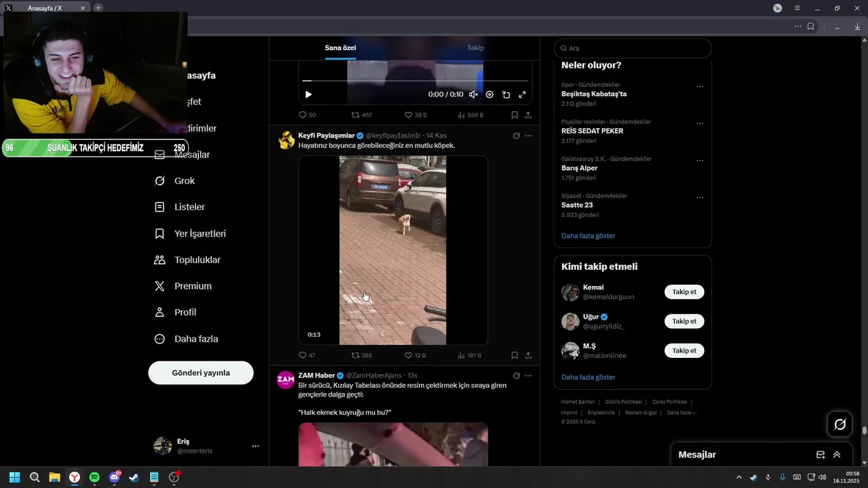868x488 pixels.
Task: Expand the Daha fazla sidebar menu
Action: [x=186, y=339]
